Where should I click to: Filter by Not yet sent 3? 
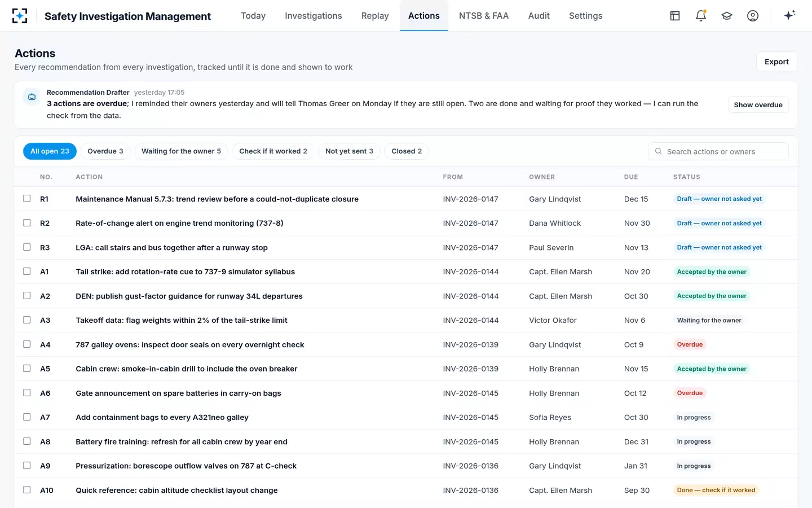point(350,151)
